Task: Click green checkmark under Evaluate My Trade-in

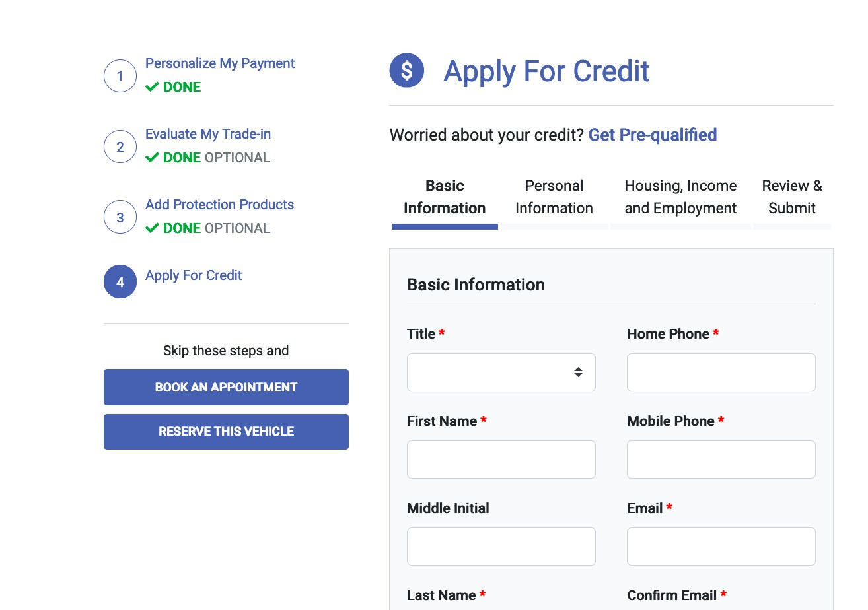Action: [x=152, y=158]
